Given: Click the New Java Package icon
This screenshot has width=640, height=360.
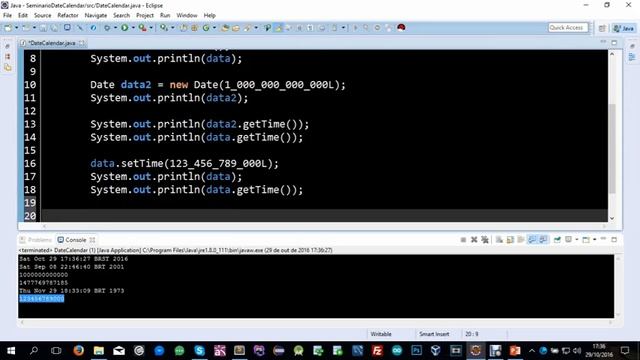Looking at the screenshot, I should tap(195, 28).
